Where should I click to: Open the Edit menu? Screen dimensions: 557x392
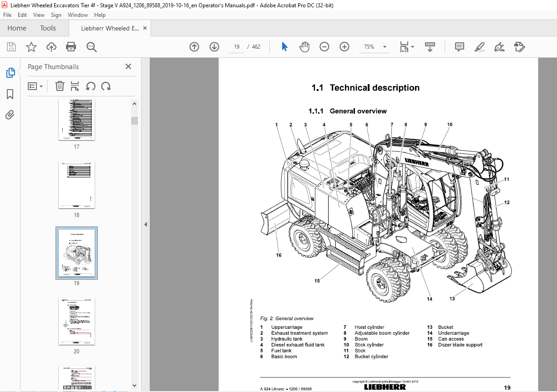[x=22, y=15]
